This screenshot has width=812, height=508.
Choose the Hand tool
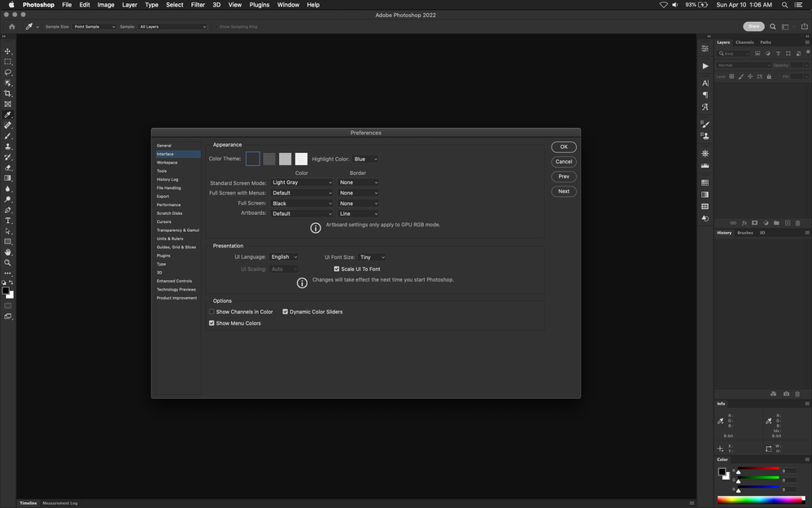tap(8, 252)
